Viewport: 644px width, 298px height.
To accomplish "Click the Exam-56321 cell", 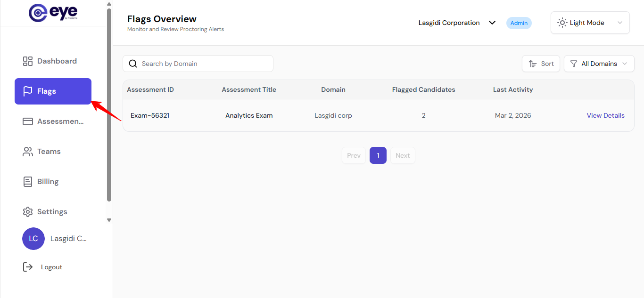I will tap(150, 115).
